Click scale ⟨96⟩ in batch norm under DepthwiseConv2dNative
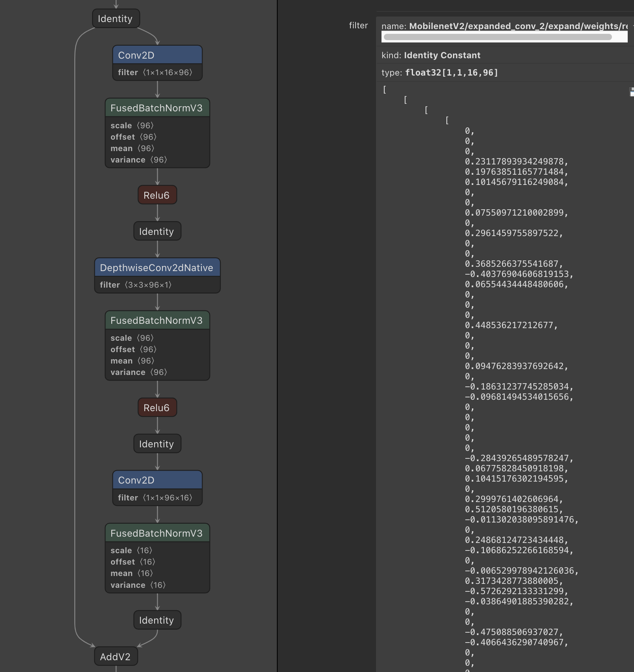This screenshot has height=672, width=634. [132, 338]
